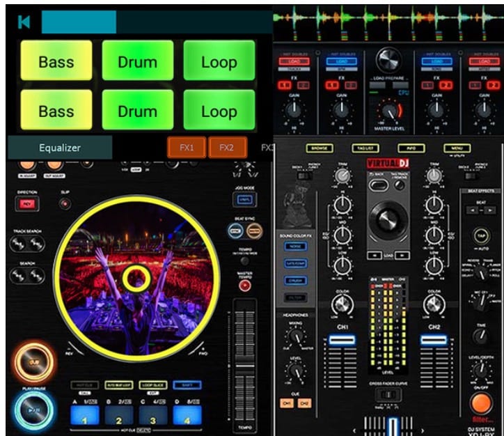
Task: Select the Hot Cue pad mode
Action: point(85,385)
